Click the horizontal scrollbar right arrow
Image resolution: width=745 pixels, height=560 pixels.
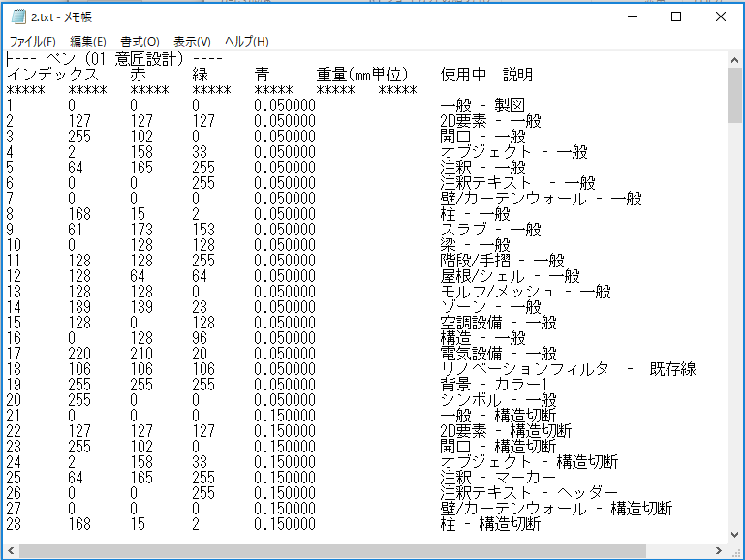719,551
